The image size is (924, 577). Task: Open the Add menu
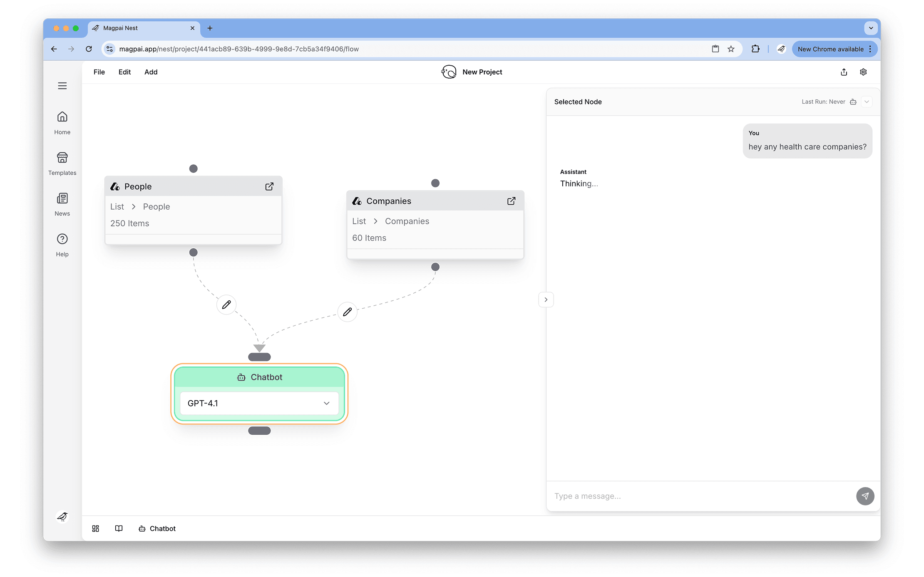[x=151, y=72]
